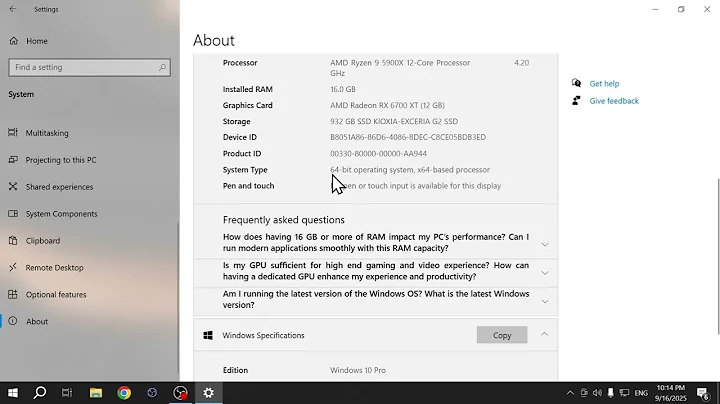This screenshot has height=404, width=720.
Task: Show hidden system tray icons
Action: click(x=570, y=393)
